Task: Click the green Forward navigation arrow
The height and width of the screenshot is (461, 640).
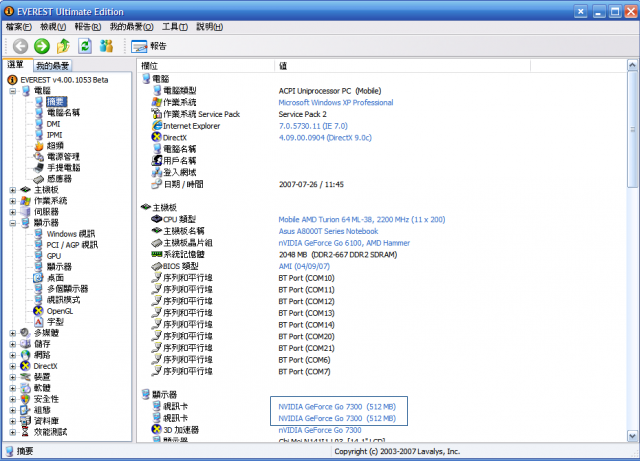Action: (42, 46)
